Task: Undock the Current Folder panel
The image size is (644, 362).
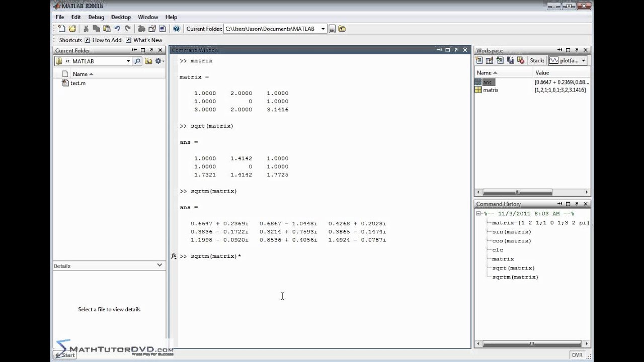Action: click(151, 50)
